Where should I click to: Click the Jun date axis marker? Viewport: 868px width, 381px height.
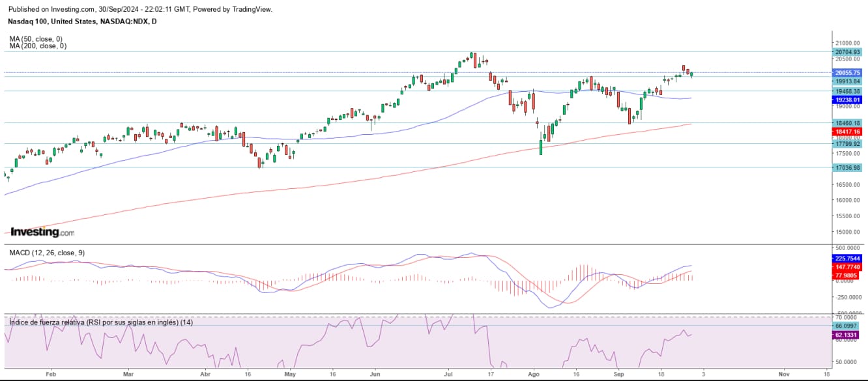[x=375, y=374]
